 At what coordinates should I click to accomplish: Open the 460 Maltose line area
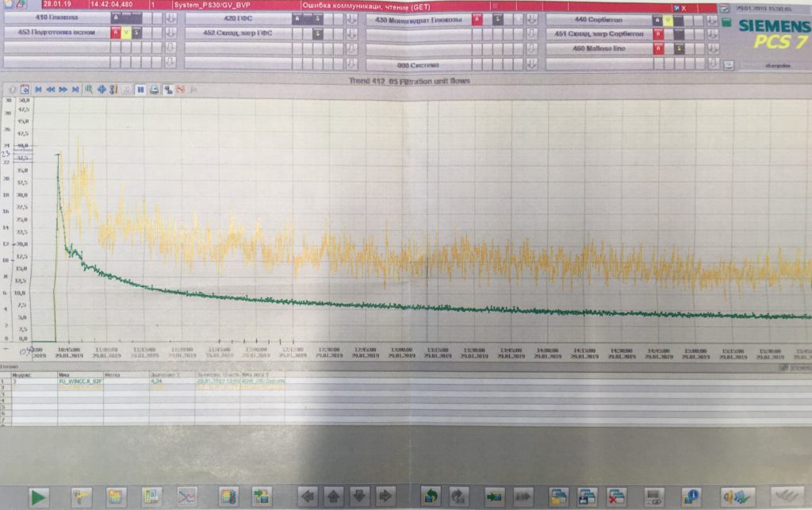[x=599, y=48]
